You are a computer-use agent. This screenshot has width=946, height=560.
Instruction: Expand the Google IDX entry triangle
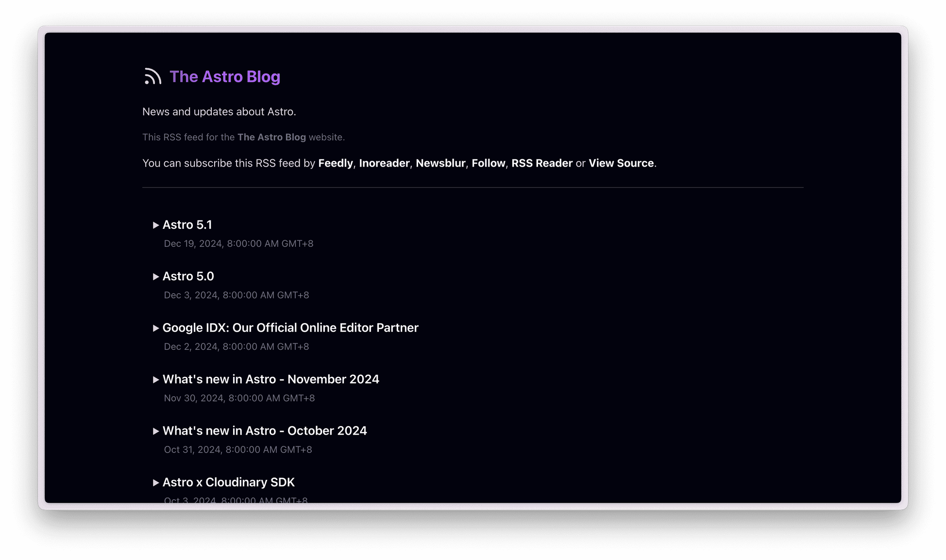(x=156, y=328)
